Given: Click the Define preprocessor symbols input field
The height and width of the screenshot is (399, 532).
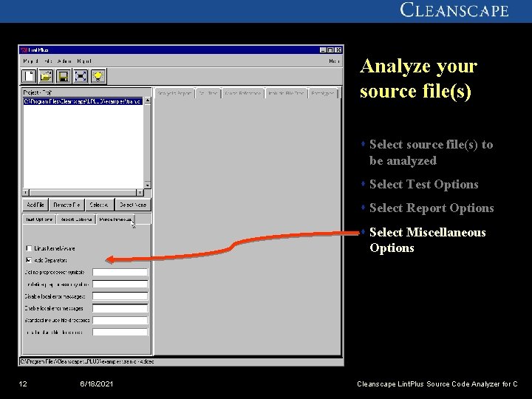Looking at the screenshot, I should pyautogui.click(x=120, y=272).
